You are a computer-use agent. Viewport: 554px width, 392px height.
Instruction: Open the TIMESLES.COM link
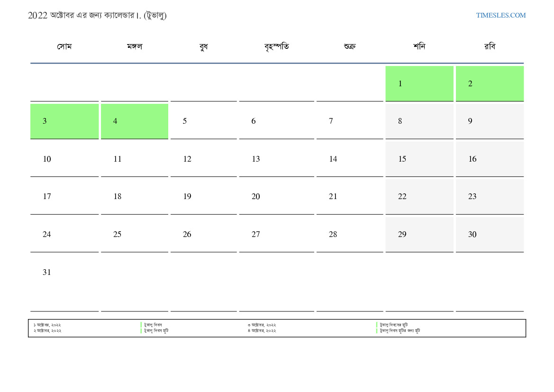click(500, 15)
